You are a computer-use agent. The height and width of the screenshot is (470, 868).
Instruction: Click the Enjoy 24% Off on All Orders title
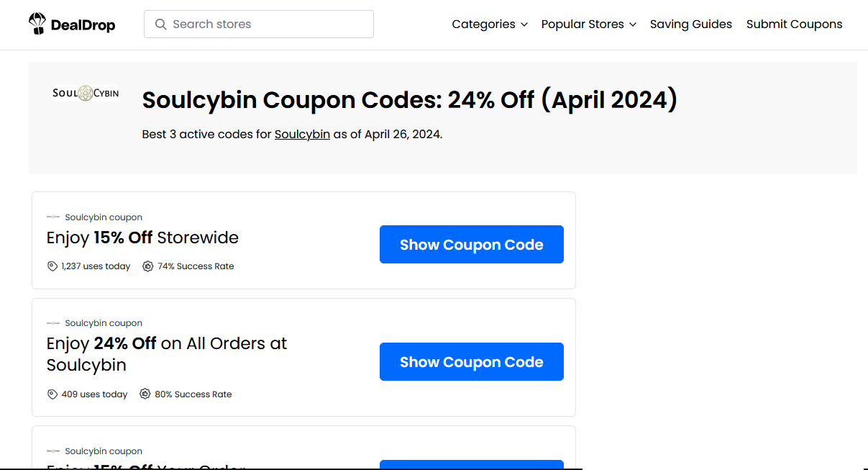pos(167,354)
